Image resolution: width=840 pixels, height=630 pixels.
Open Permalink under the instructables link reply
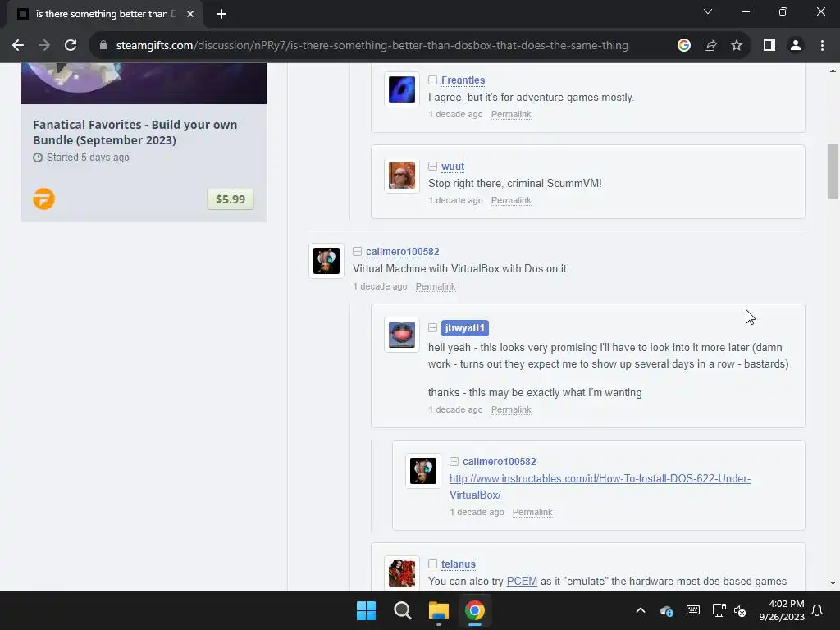[532, 512]
